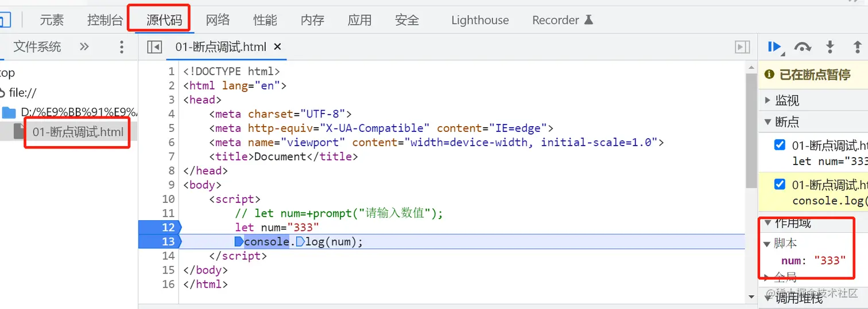This screenshot has width=868, height=309.
Task: Click the console.log(num); code on line 13
Action: pos(304,242)
